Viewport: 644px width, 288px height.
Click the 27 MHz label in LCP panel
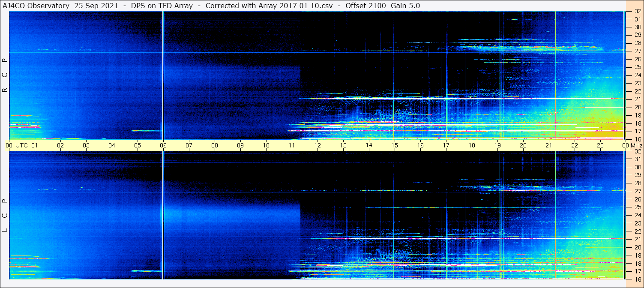[x=637, y=191]
